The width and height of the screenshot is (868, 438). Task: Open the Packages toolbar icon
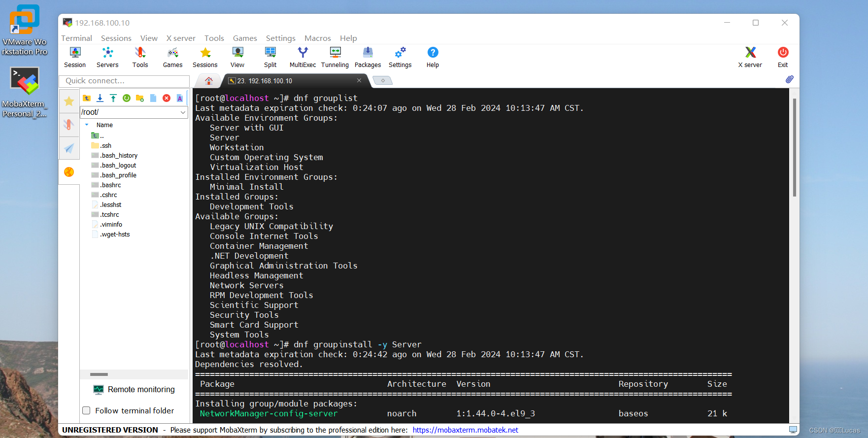pos(367,57)
